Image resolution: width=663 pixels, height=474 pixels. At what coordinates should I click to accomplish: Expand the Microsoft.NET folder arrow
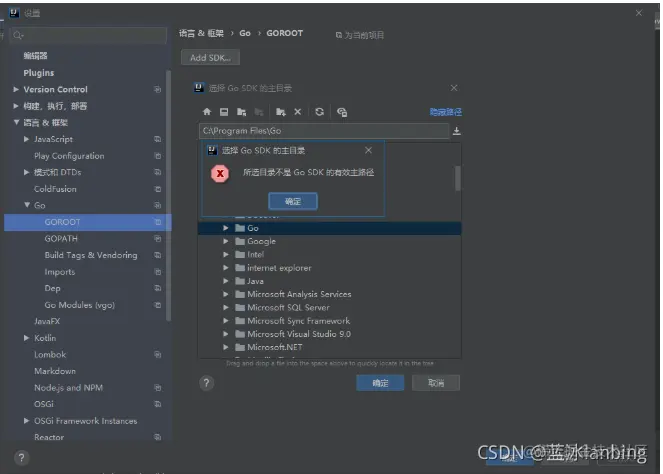pyautogui.click(x=226, y=347)
